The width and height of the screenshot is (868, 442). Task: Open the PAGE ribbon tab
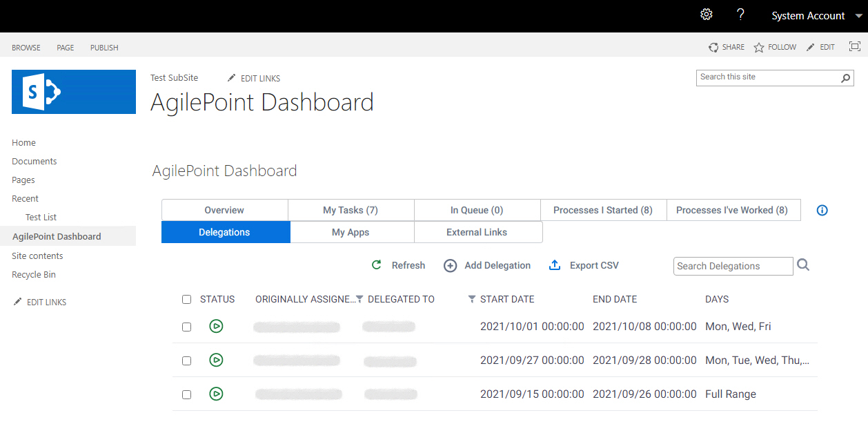[x=66, y=48]
